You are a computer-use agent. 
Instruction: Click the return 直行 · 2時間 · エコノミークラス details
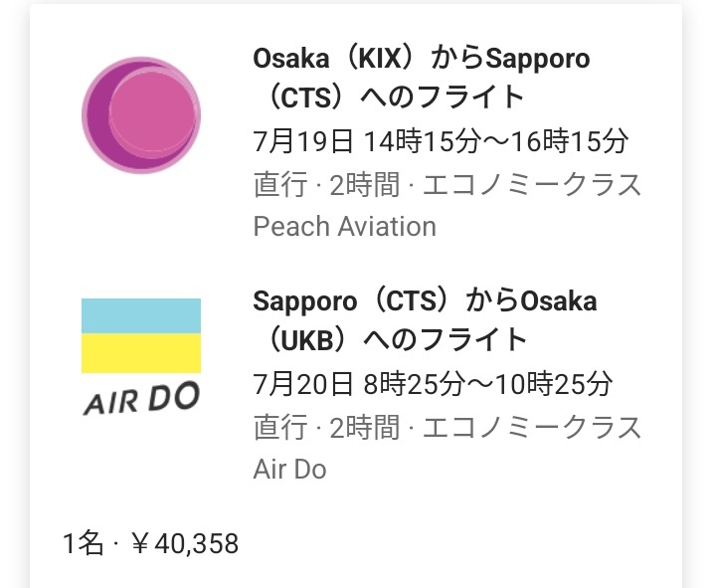(x=447, y=428)
